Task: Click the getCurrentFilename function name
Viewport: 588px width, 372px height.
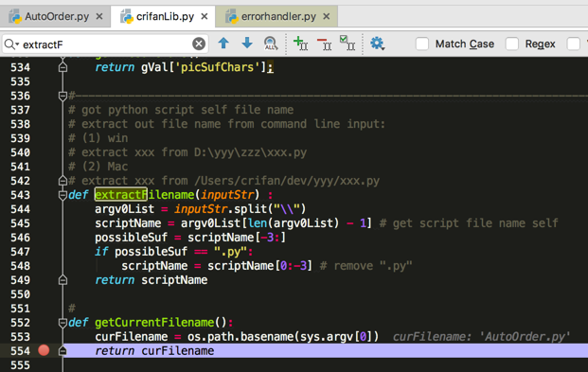Action: coord(154,323)
